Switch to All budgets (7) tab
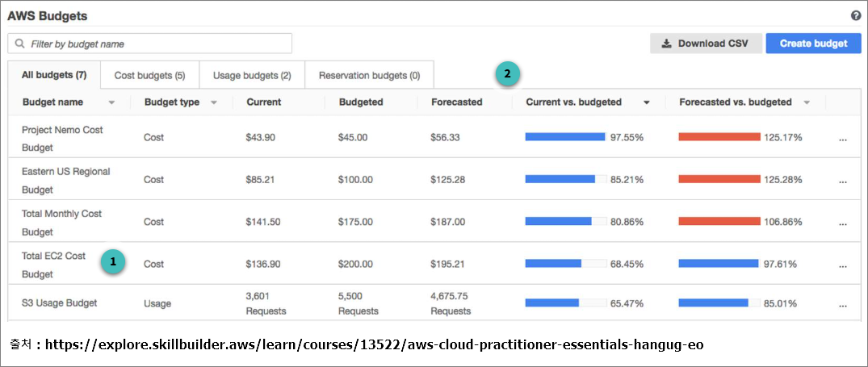This screenshot has height=367, width=868. [54, 75]
